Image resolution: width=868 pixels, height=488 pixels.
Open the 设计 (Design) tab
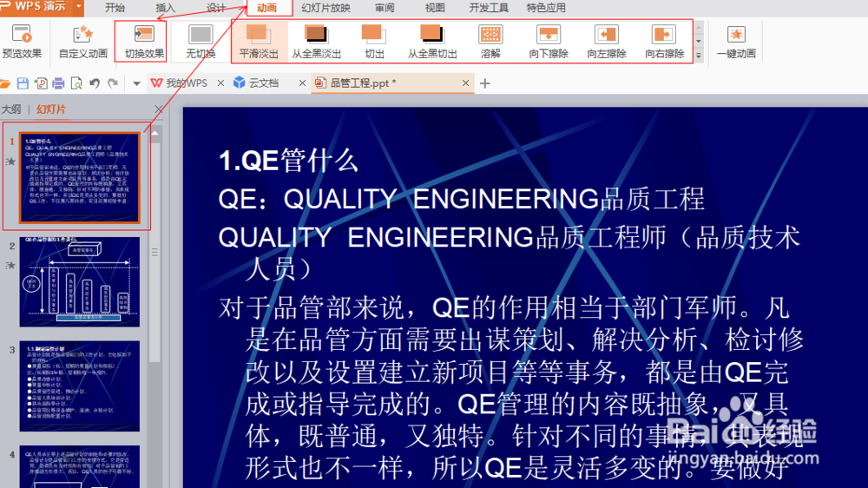tap(216, 8)
